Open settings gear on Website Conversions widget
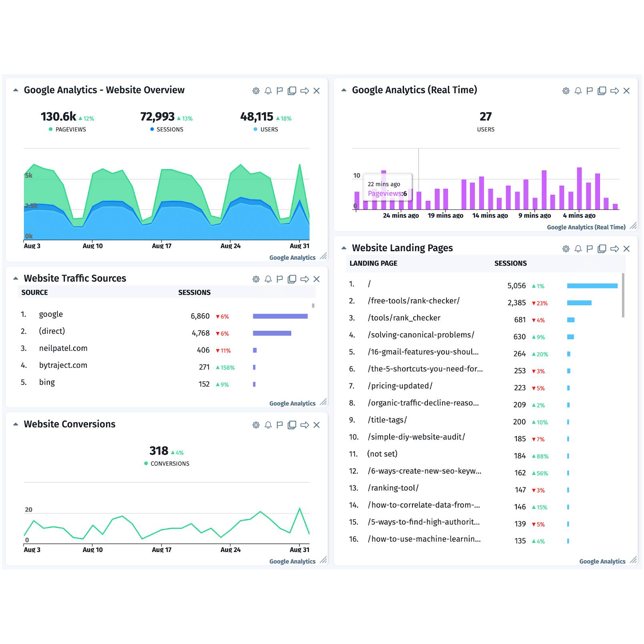644x644 pixels. (x=256, y=425)
